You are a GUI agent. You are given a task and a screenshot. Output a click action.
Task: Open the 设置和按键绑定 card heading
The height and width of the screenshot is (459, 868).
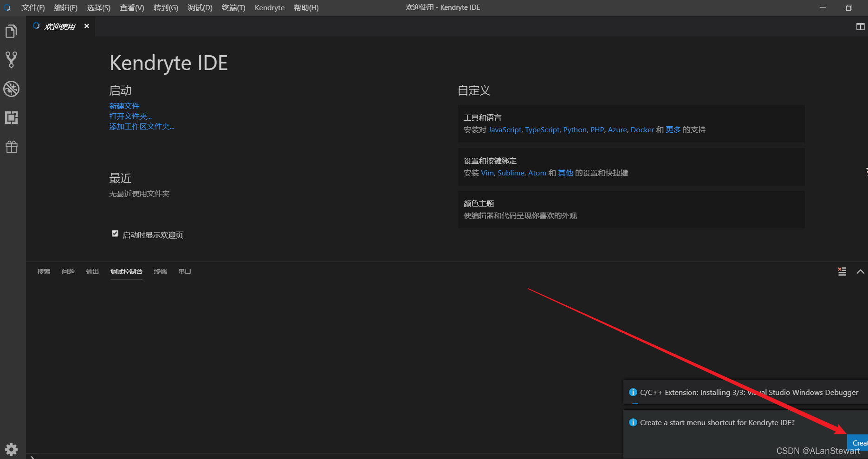[x=490, y=161]
